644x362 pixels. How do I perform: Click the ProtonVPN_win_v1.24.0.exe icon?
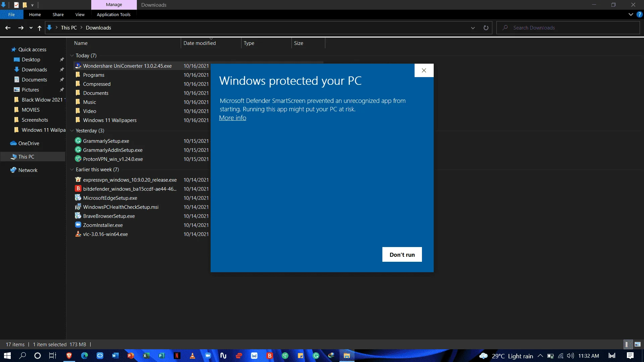click(x=78, y=159)
